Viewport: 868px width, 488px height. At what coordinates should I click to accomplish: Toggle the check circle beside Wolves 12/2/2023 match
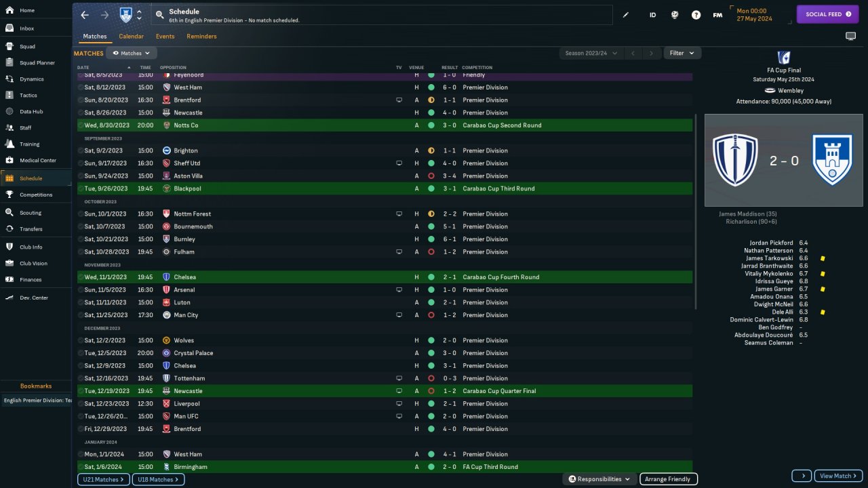tap(81, 340)
